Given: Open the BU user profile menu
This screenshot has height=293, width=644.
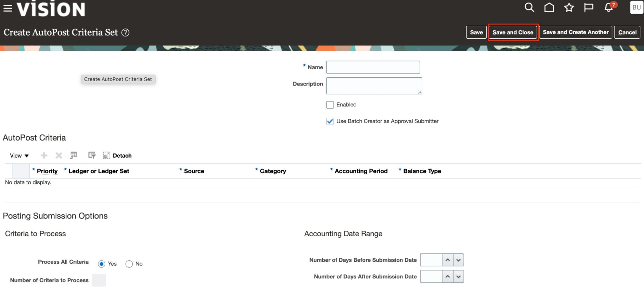Looking at the screenshot, I should [x=636, y=7].
